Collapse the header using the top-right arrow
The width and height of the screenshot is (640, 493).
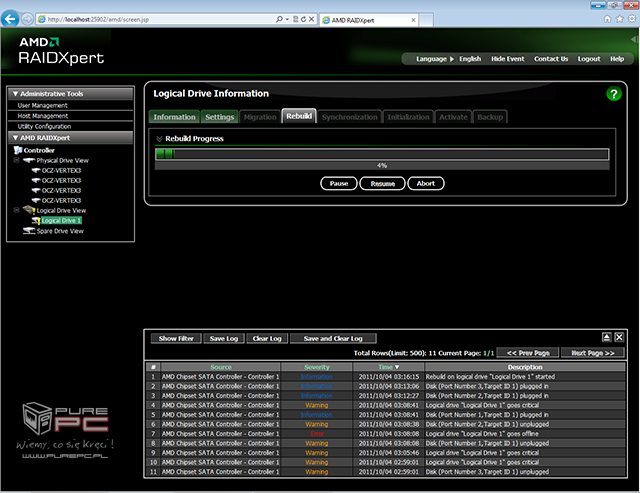click(x=633, y=39)
